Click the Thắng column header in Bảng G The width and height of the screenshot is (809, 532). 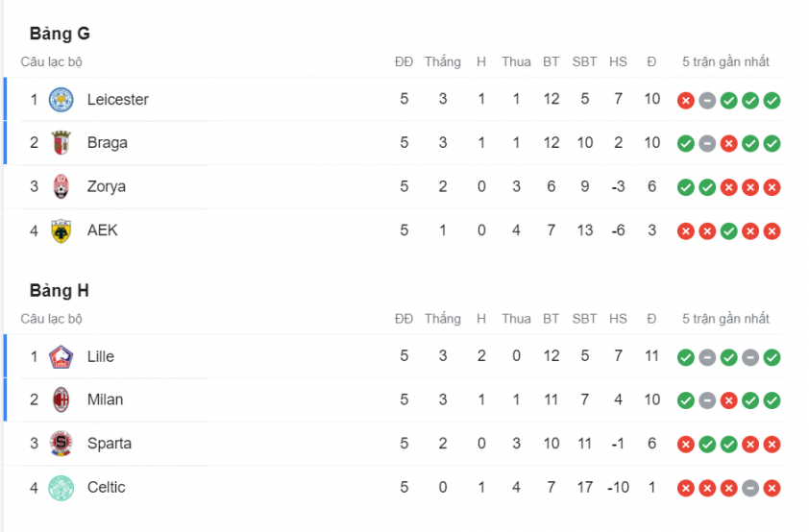point(443,61)
